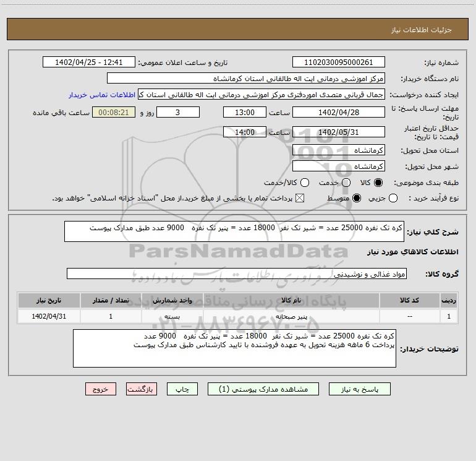The image size is (476, 461).
Task: Click item name cell پنیر صبحانه
Action: 291,316
